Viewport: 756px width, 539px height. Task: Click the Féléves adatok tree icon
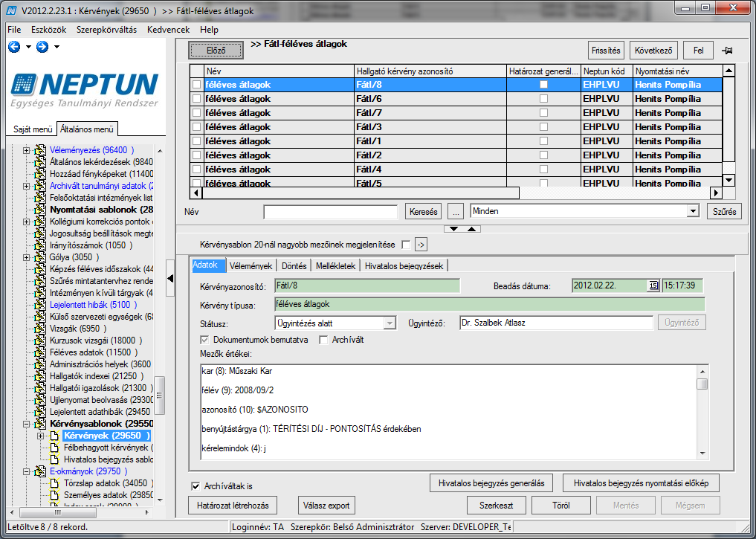coord(40,352)
